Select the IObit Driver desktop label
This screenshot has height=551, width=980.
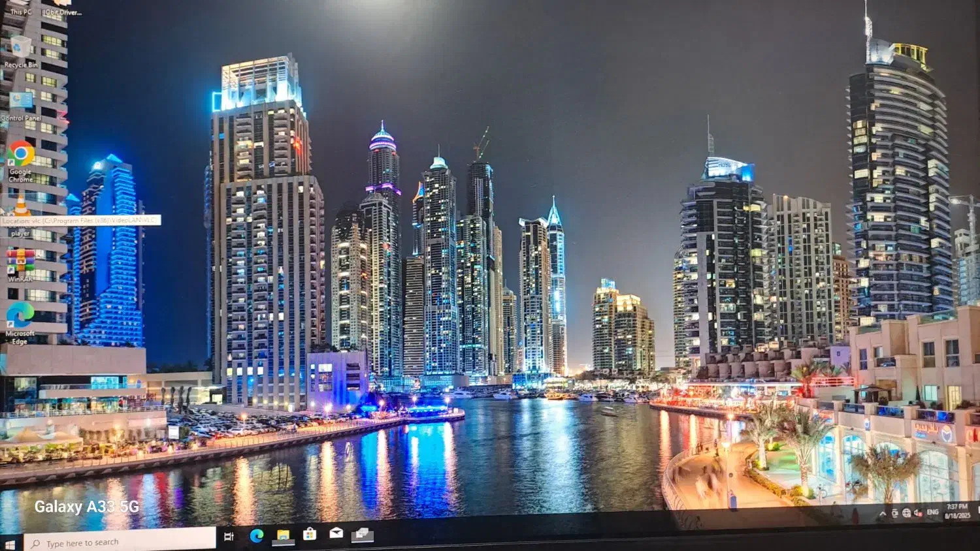pos(63,12)
